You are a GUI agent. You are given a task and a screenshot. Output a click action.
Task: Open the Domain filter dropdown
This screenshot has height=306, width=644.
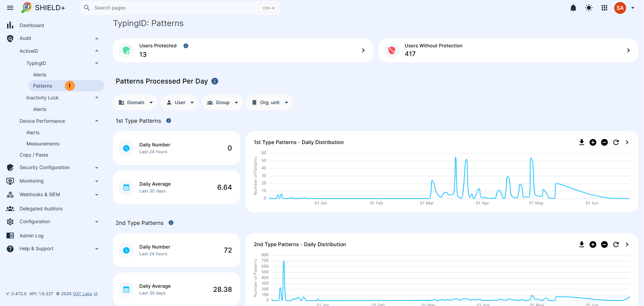(x=136, y=102)
